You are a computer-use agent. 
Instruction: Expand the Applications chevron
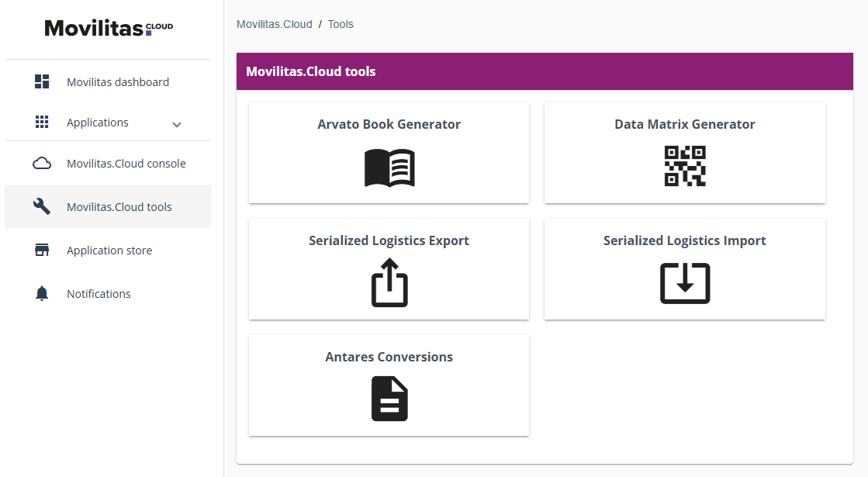pos(177,125)
